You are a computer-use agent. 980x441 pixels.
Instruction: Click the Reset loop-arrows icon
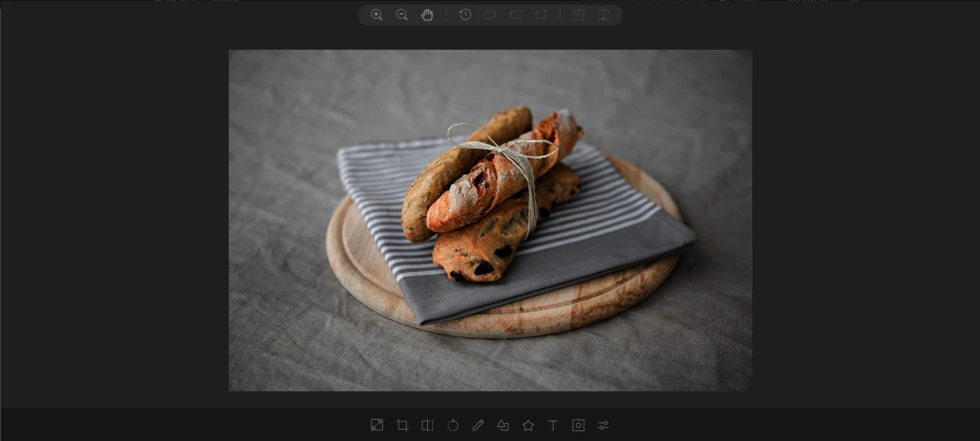click(541, 15)
